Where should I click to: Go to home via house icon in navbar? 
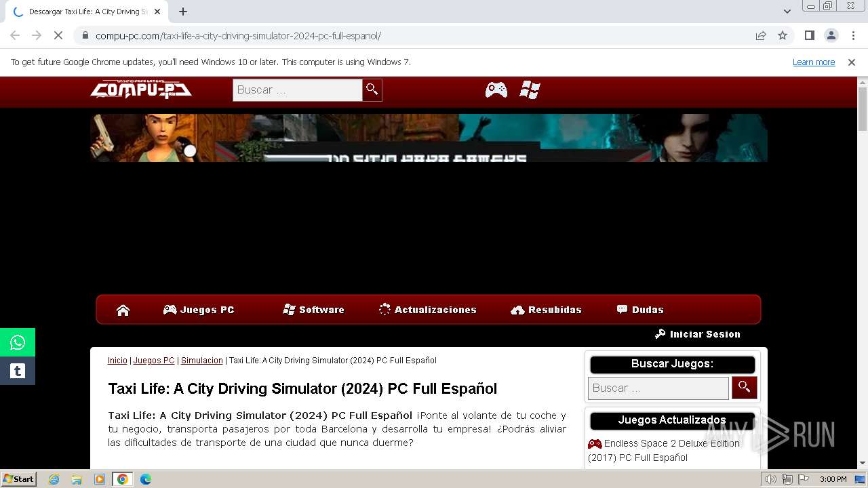[x=123, y=310]
